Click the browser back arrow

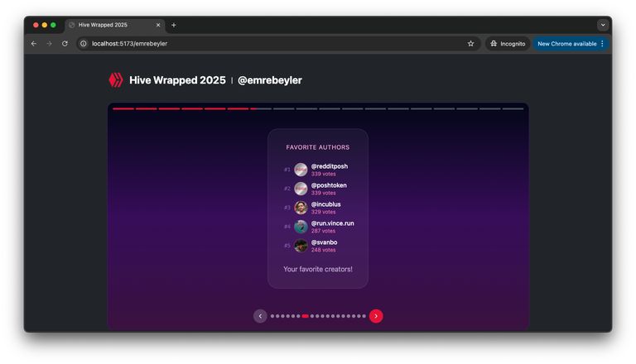[x=34, y=43]
